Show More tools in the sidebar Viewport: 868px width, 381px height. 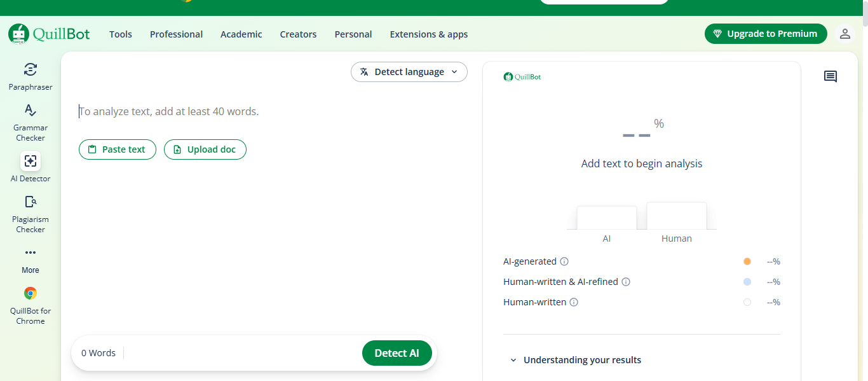31,253
